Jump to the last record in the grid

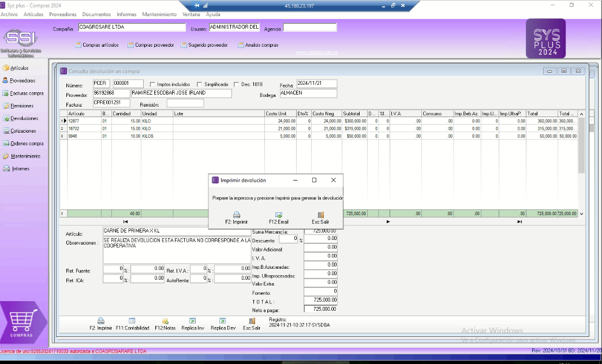pyautogui.click(x=519, y=222)
